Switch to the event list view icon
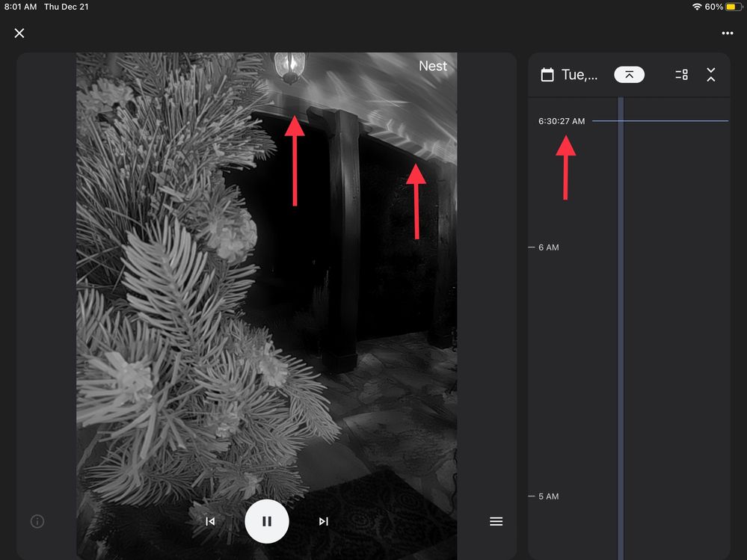This screenshot has height=560, width=747. coord(681,75)
